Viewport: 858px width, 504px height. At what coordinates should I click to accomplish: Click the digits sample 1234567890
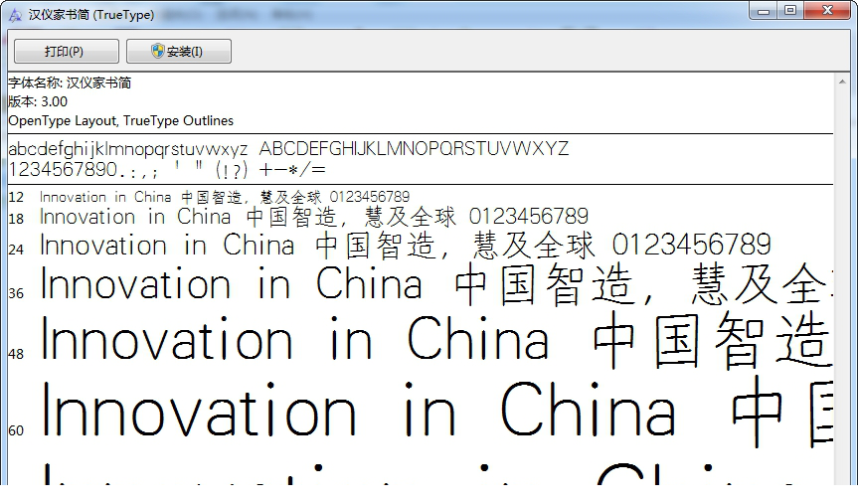[63, 170]
